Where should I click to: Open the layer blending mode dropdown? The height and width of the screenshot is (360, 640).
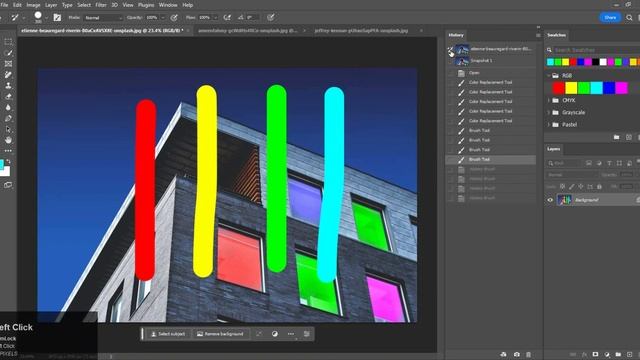click(572, 175)
